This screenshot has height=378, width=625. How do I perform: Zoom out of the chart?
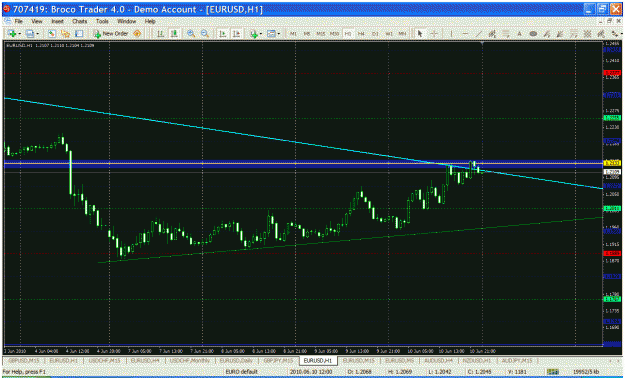[204, 34]
